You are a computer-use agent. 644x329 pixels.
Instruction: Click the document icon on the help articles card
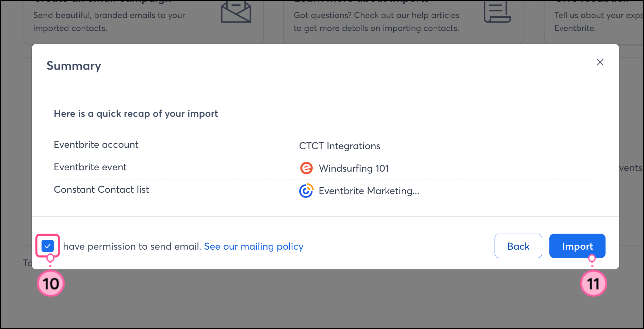(x=497, y=12)
